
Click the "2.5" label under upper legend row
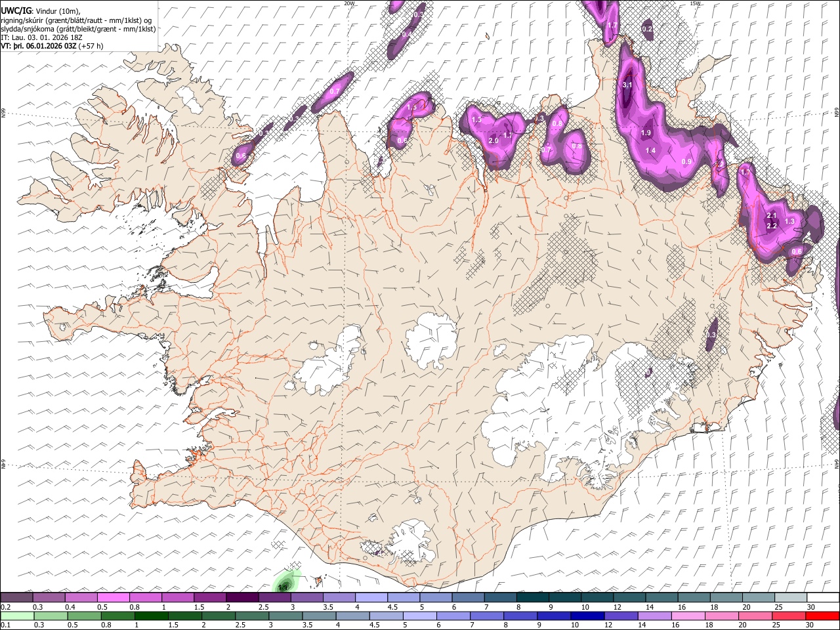263,607
